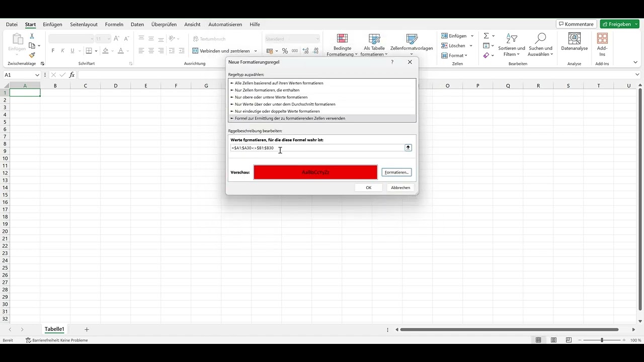Click the decrease decimal places icon
This screenshot has width=644, height=362.
[x=316, y=51]
